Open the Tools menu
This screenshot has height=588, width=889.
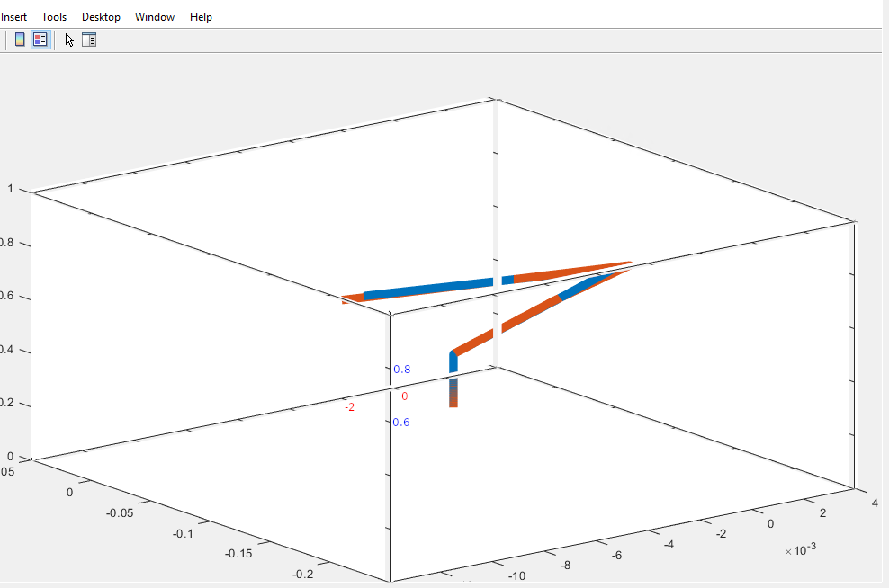[54, 17]
